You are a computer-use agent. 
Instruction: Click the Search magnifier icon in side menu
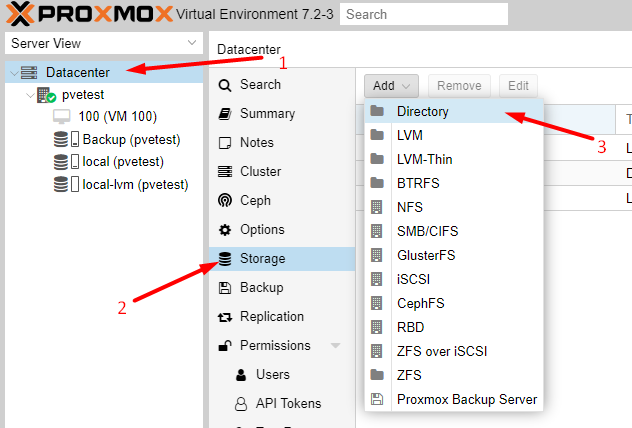225,85
